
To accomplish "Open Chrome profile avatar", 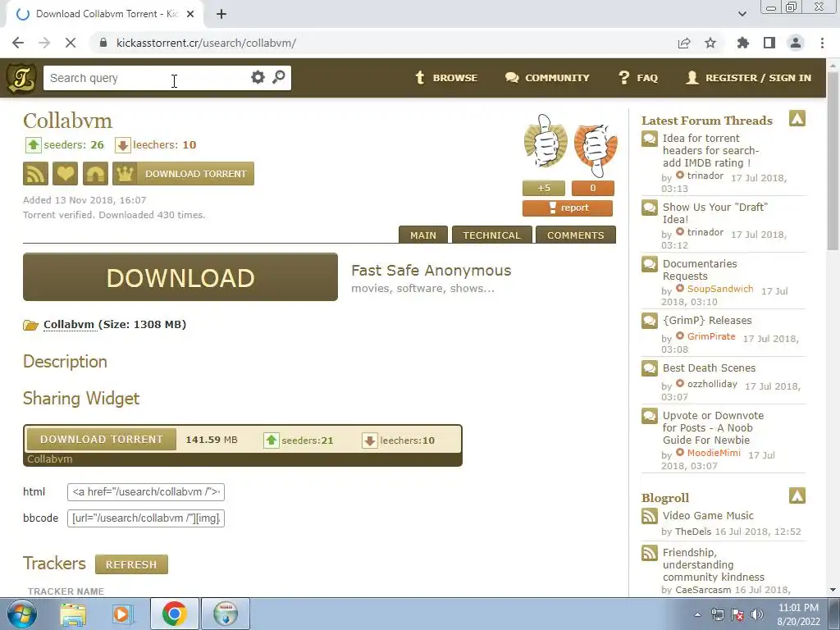I will coord(796,43).
